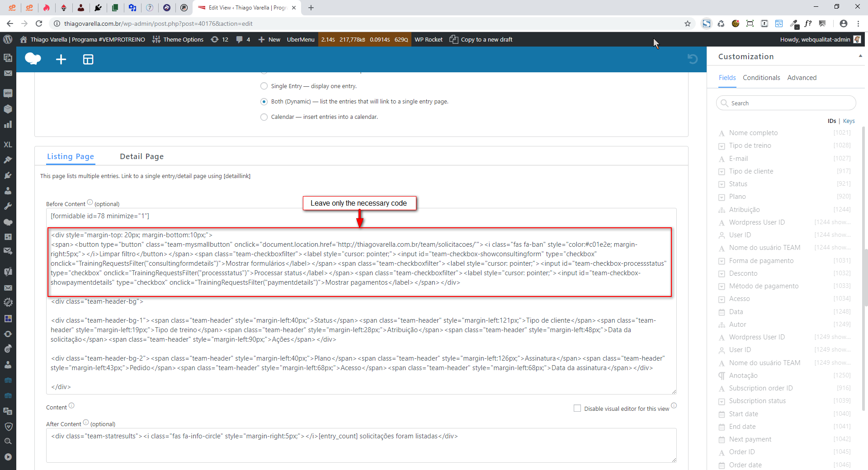Open the Products box icon in sidebar
868x470 pixels.
coord(8,109)
